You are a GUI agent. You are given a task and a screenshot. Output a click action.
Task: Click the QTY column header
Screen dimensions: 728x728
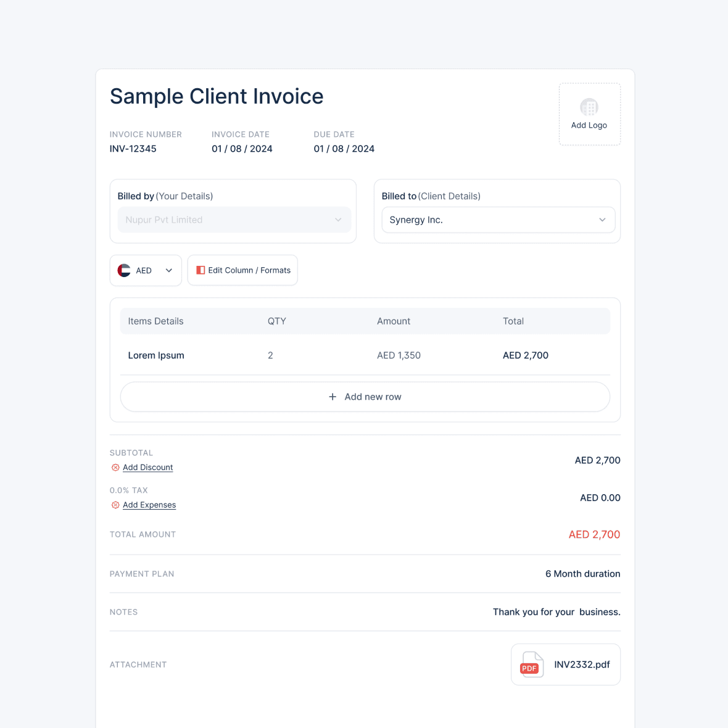tap(277, 321)
